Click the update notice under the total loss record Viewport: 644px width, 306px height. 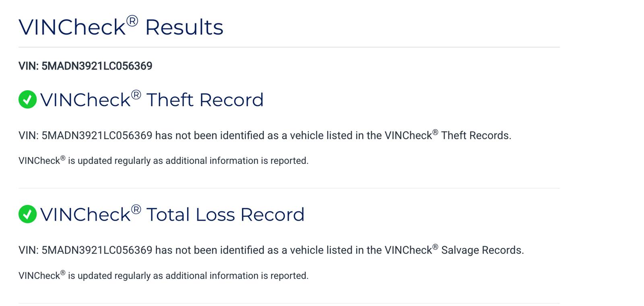pyautogui.click(x=163, y=275)
